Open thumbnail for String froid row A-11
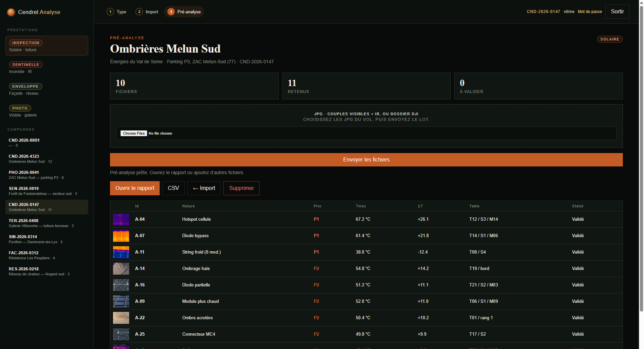This screenshot has width=644, height=349. point(121,252)
